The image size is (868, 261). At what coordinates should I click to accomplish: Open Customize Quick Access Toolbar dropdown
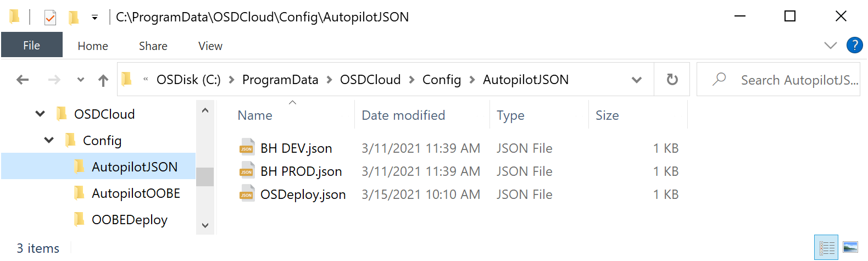(x=94, y=18)
